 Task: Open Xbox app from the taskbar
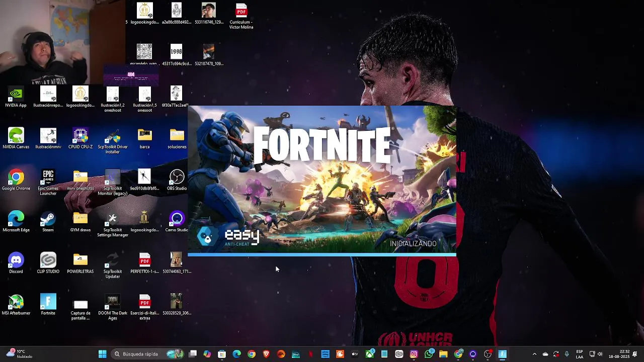click(369, 354)
